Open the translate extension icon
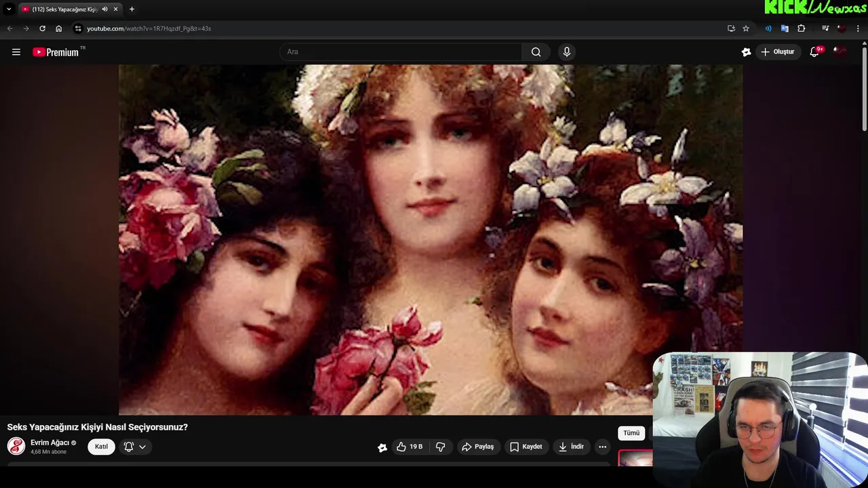The height and width of the screenshot is (488, 868). click(785, 28)
